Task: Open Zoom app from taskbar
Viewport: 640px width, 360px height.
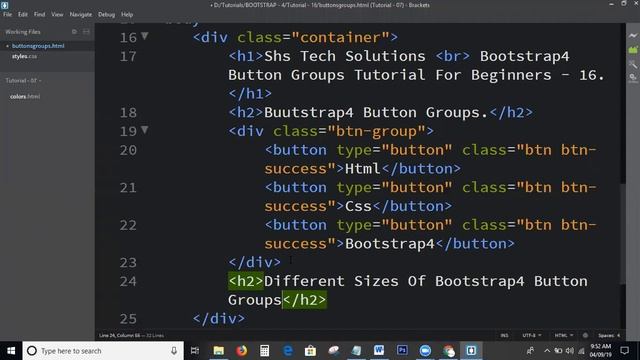Action: (425, 351)
